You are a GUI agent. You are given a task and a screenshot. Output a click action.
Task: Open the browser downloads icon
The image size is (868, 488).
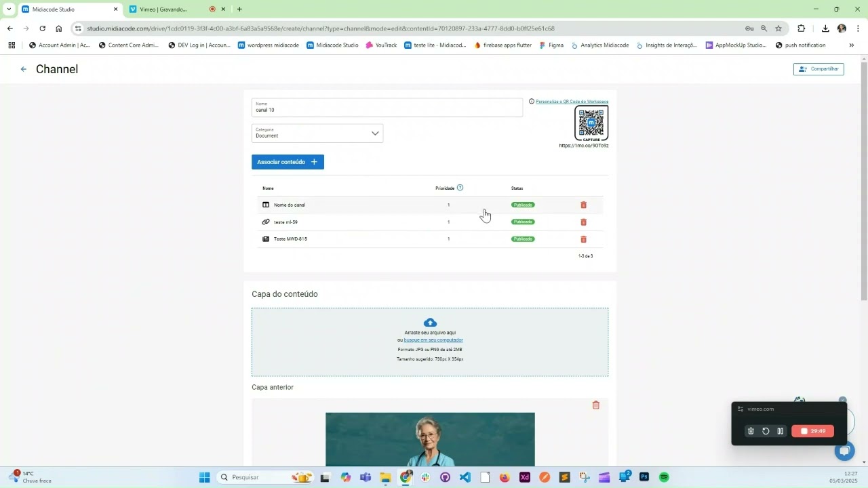[825, 28]
